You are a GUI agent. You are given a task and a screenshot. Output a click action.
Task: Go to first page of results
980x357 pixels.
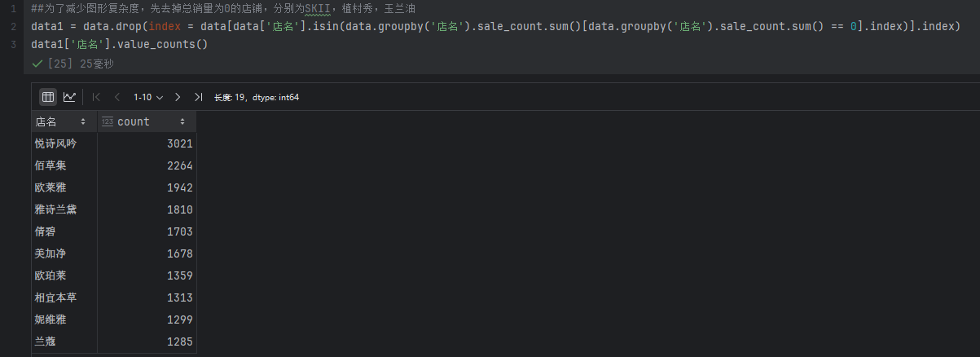[96, 97]
